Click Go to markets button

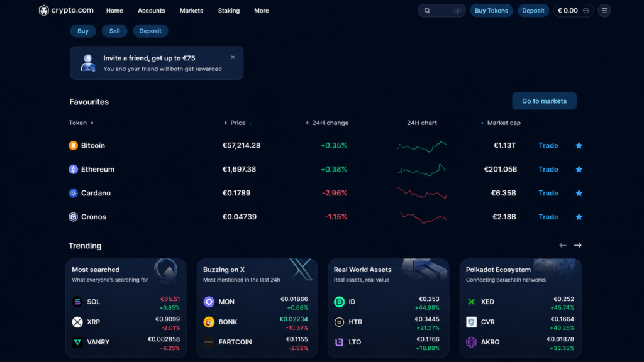pos(544,101)
